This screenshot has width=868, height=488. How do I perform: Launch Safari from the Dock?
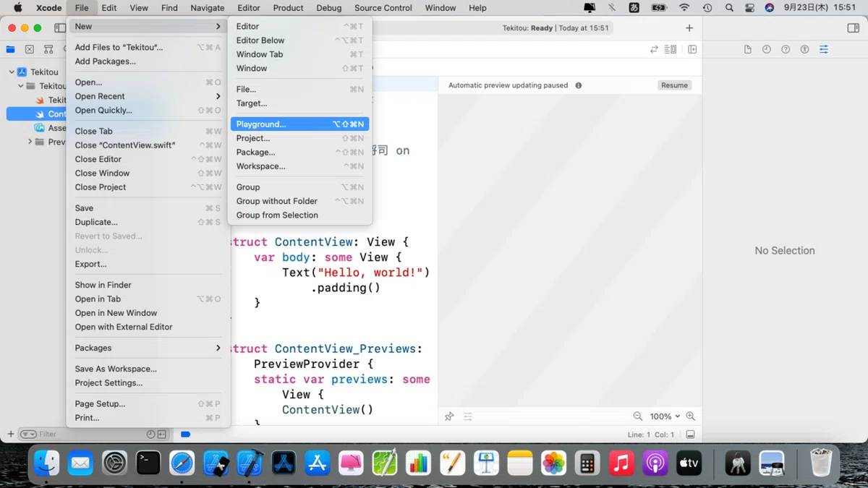(x=182, y=463)
